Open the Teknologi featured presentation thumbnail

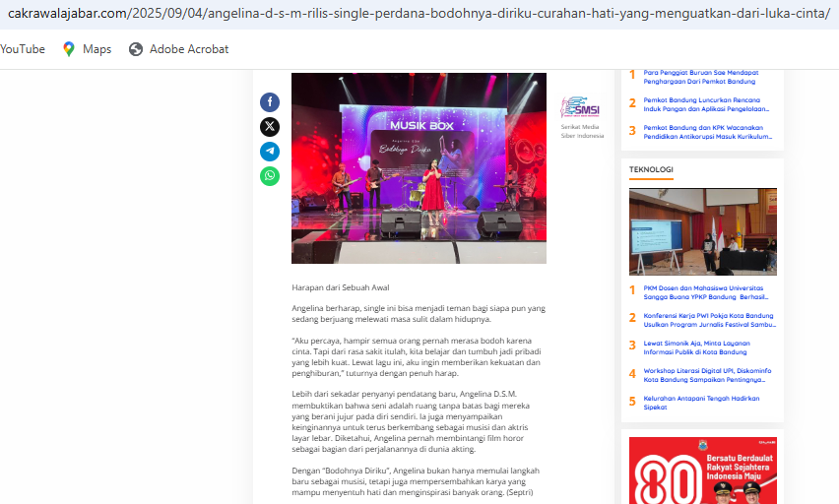pyautogui.click(x=702, y=231)
